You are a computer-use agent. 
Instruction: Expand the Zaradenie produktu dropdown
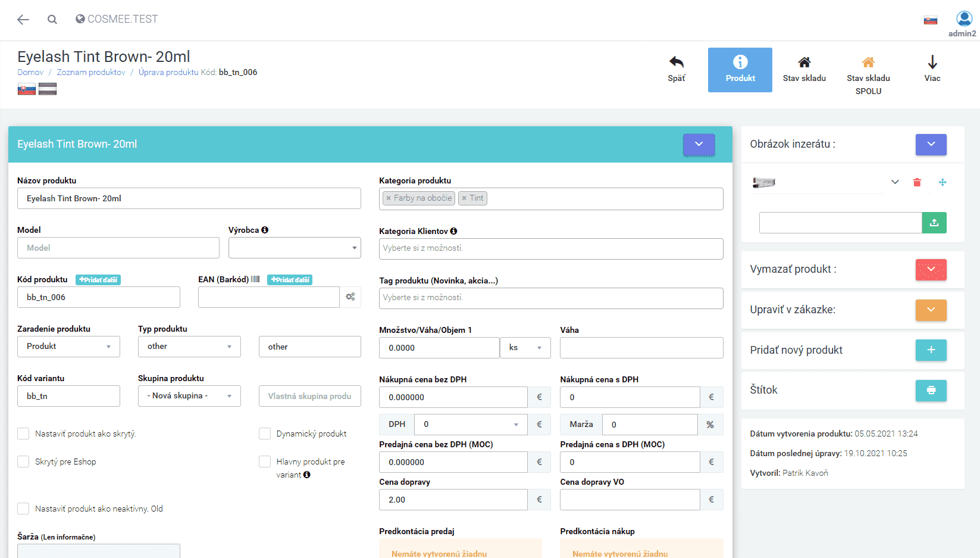68,347
